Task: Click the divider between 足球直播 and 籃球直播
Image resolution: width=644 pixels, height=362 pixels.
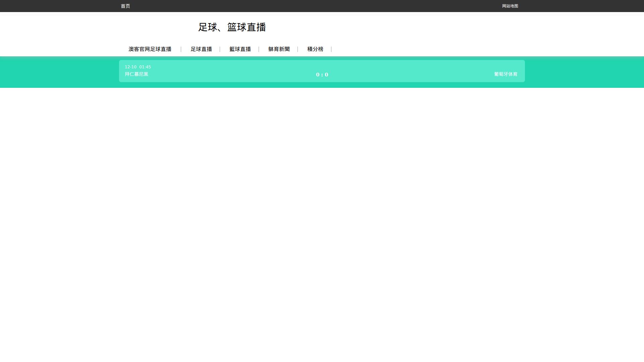Action: coord(220,49)
